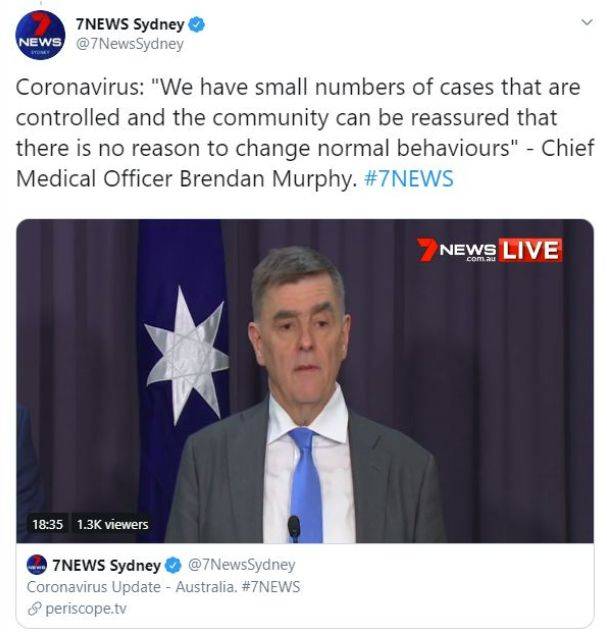This screenshot has height=642, width=607.
Task: Open the Coronavirus Update - Australia card title
Action: click(x=163, y=587)
